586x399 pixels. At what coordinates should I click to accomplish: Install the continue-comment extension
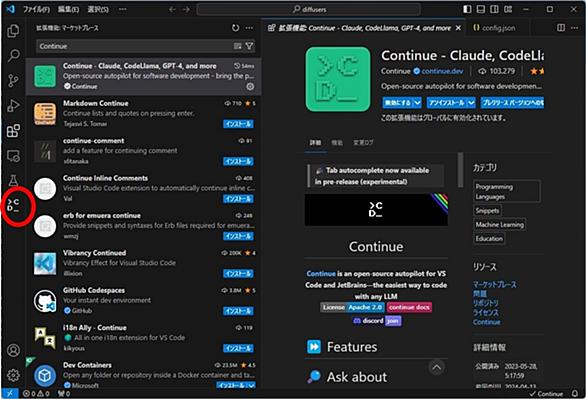click(x=238, y=161)
